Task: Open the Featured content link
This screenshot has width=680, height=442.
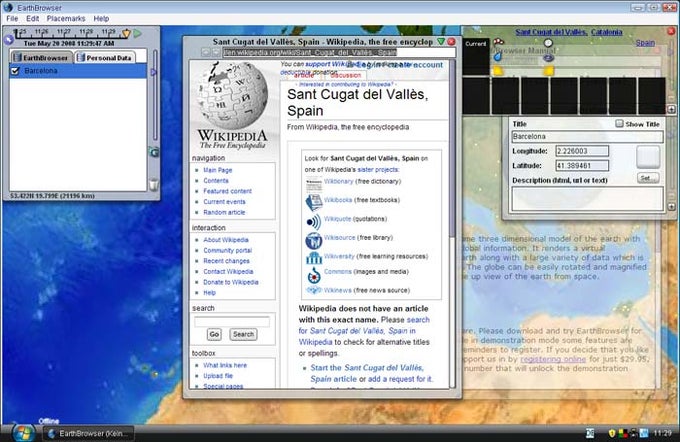Action: pyautogui.click(x=227, y=191)
